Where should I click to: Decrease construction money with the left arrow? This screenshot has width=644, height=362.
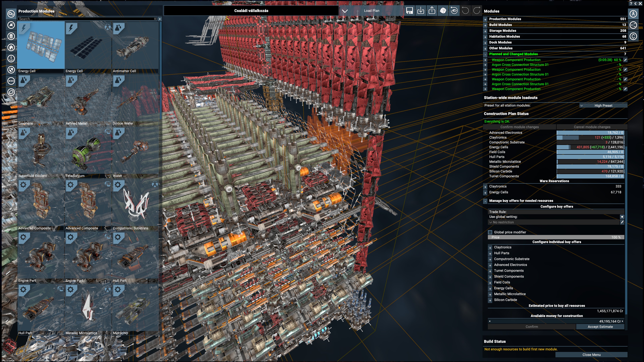(490, 321)
